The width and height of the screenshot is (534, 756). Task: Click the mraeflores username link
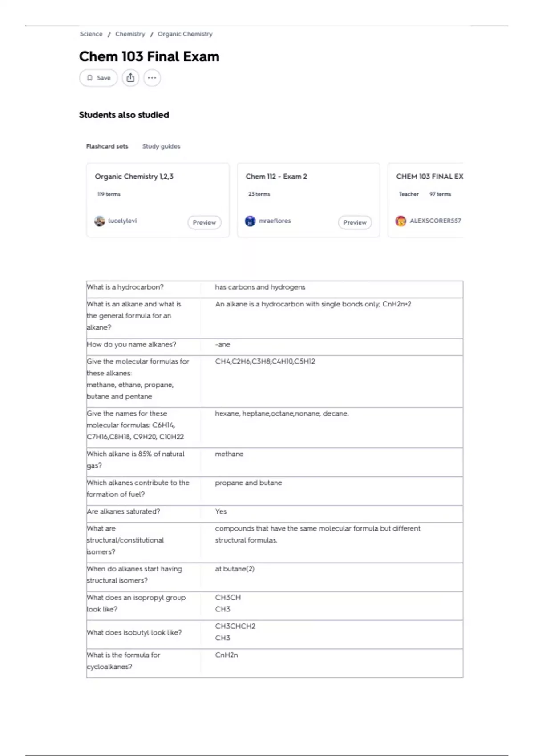[275, 221]
